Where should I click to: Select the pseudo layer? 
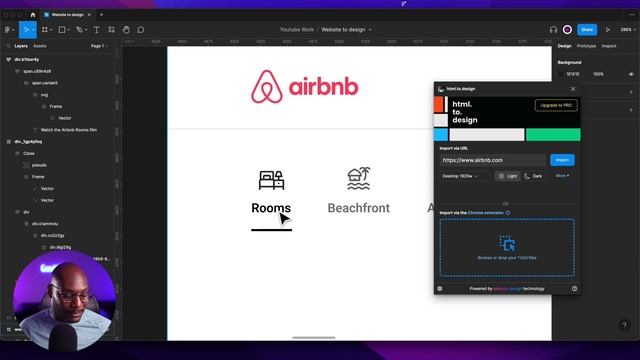coord(39,165)
